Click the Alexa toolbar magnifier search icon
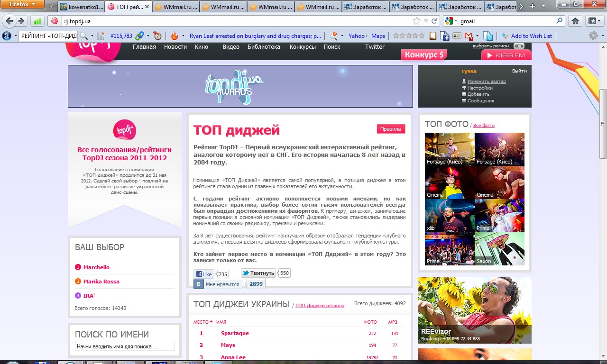Viewport: 607px width, 364px height. pos(83,36)
